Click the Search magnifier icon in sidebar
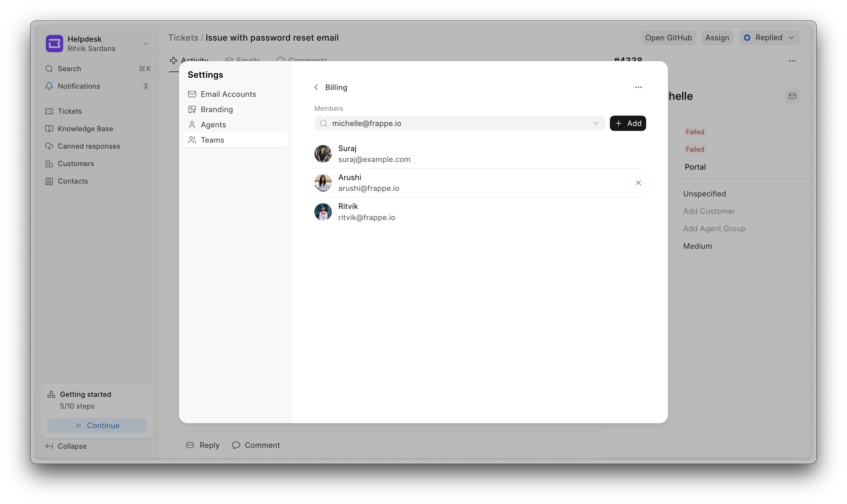The image size is (847, 504). pos(49,69)
